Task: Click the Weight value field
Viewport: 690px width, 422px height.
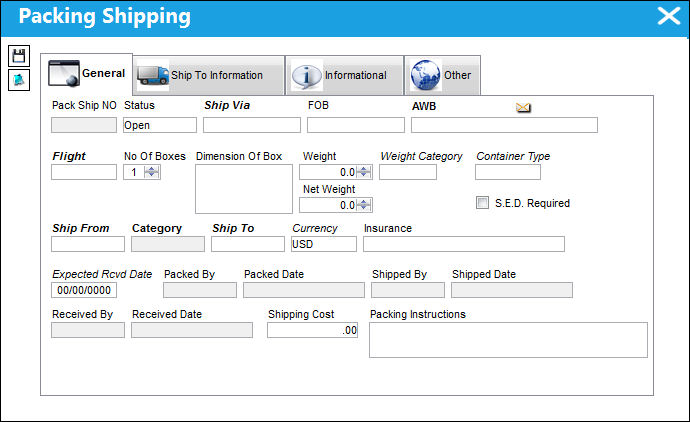Action: point(328,172)
